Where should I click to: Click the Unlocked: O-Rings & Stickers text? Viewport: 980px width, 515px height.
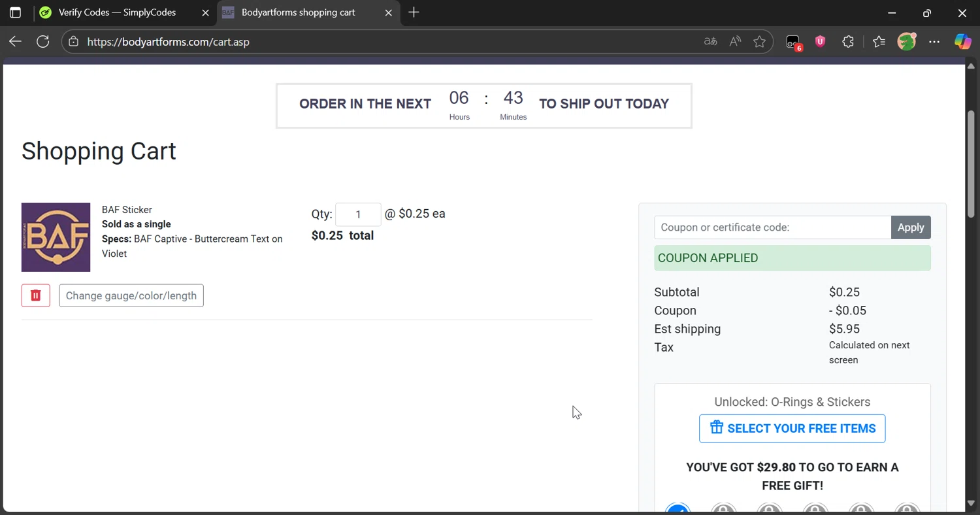pos(792,402)
